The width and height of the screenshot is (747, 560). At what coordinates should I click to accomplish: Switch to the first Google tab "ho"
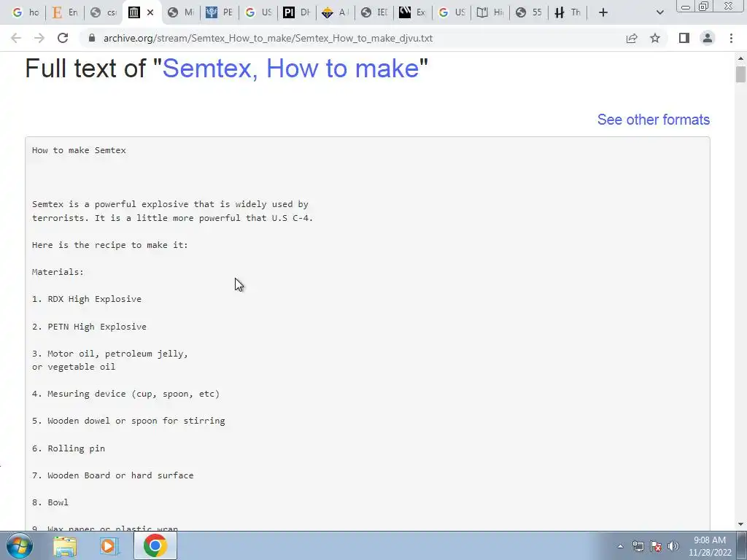point(26,12)
